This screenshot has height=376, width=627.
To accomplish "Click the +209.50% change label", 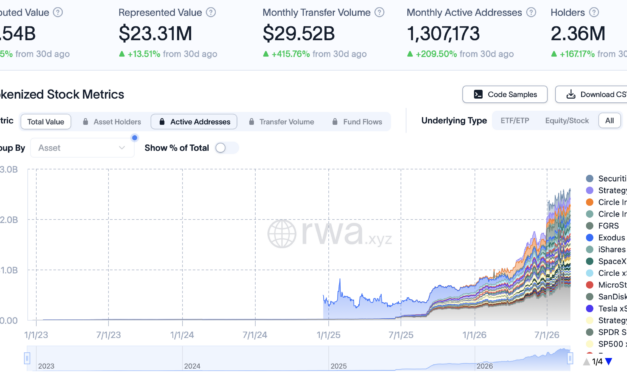I will (x=436, y=54).
